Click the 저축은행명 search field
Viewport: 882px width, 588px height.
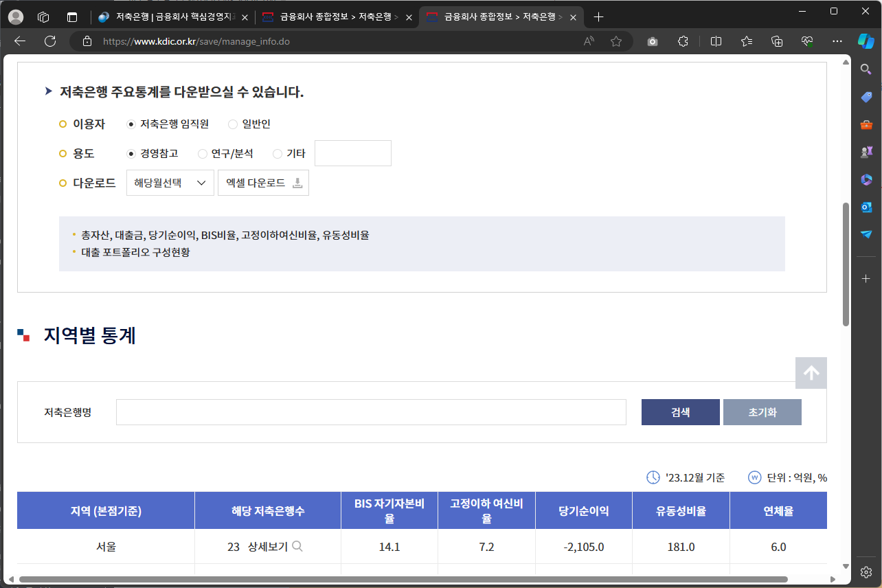[371, 412]
